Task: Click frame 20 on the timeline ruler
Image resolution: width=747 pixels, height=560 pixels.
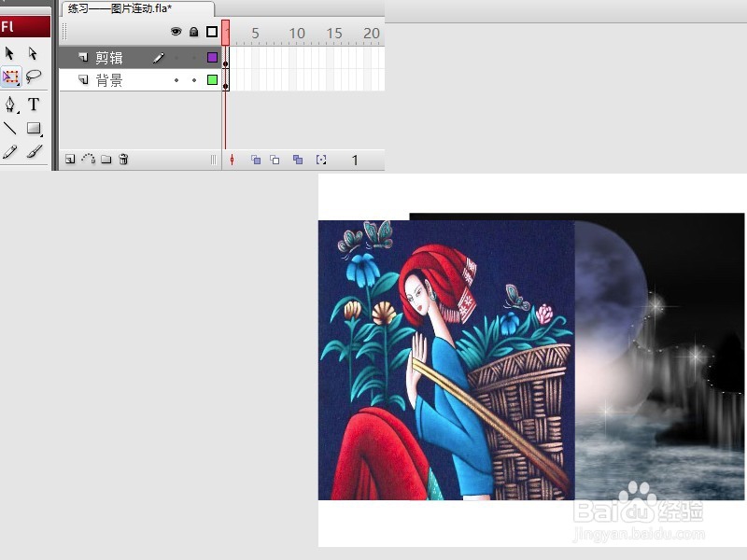Action: (371, 34)
